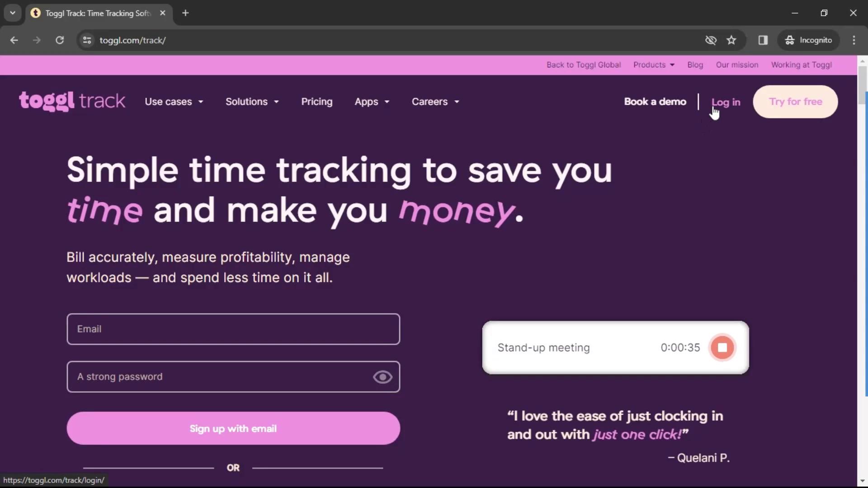This screenshot has height=488, width=868.
Task: Expand the Use cases dropdown menu
Action: click(x=173, y=101)
